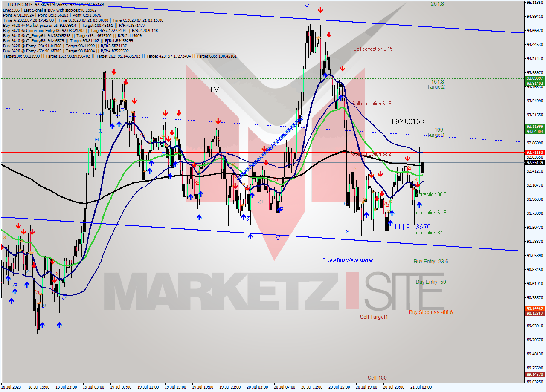Click '19 Jul 11:00' on the time axis
The height and width of the screenshot is (392, 546).
(148, 388)
